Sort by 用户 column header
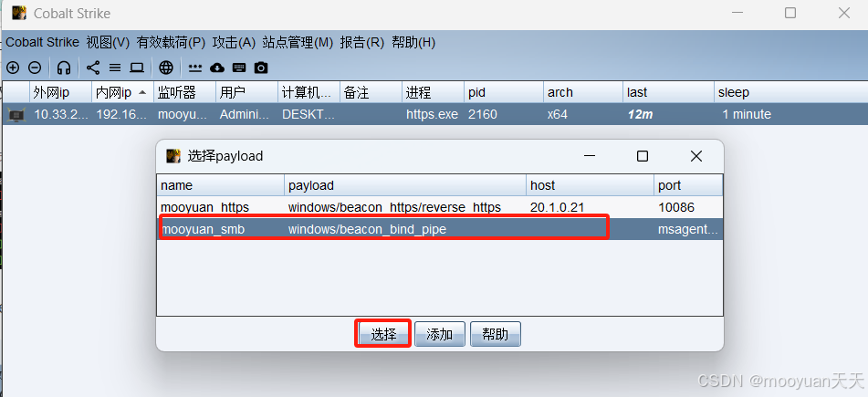 [247, 92]
